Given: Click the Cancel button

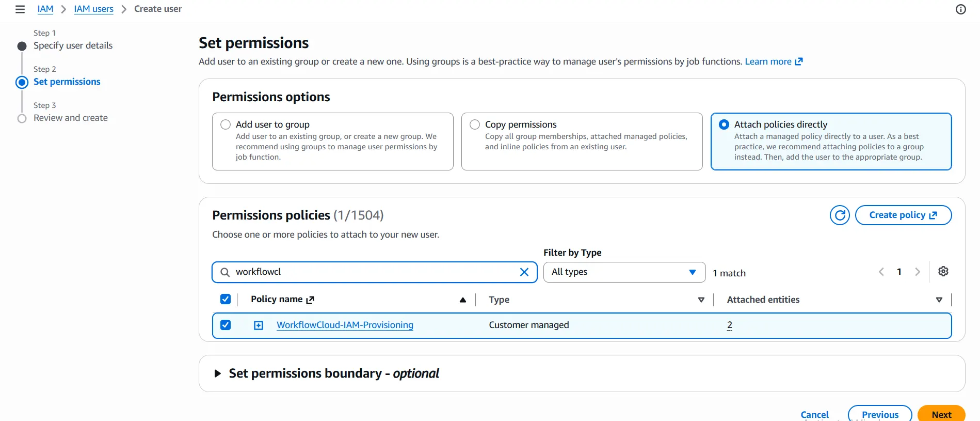Looking at the screenshot, I should point(814,414).
